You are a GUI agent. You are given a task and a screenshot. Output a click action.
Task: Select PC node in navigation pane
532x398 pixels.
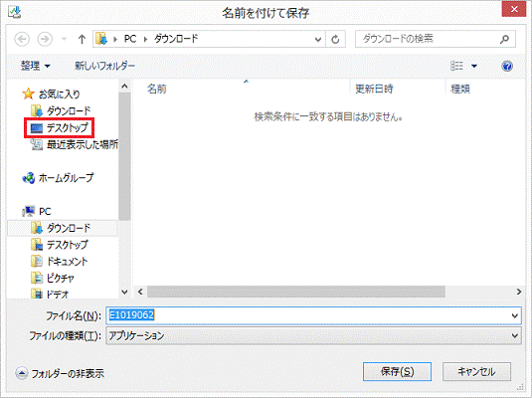click(x=45, y=212)
